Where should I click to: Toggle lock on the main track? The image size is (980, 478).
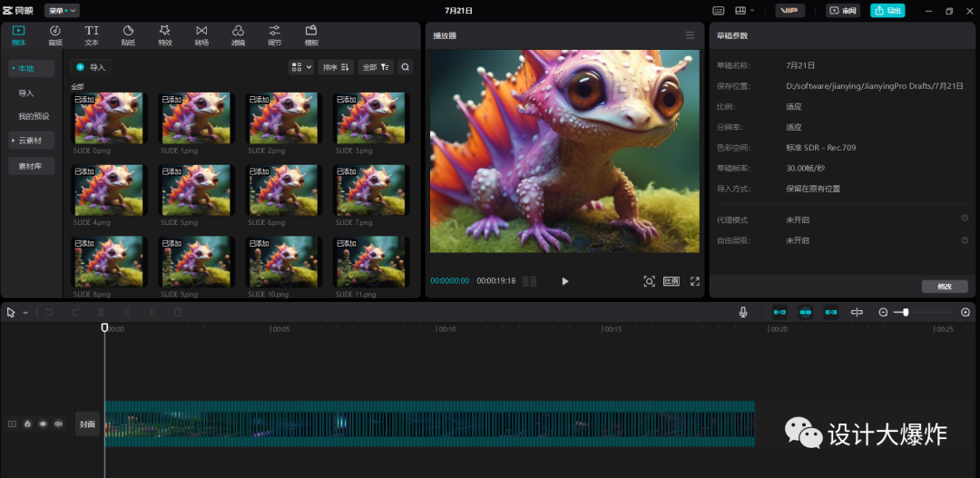click(x=27, y=424)
